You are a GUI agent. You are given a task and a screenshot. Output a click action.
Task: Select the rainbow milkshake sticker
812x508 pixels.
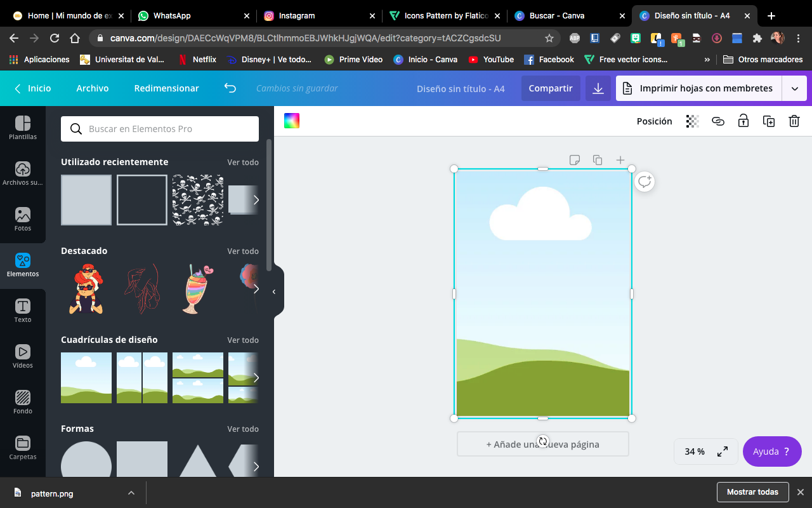pyautogui.click(x=198, y=289)
